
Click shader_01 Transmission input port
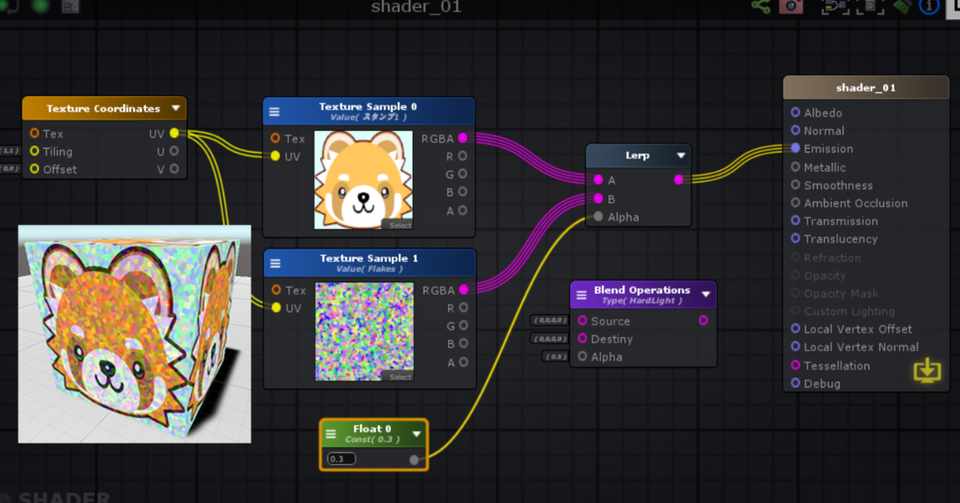[x=795, y=220]
